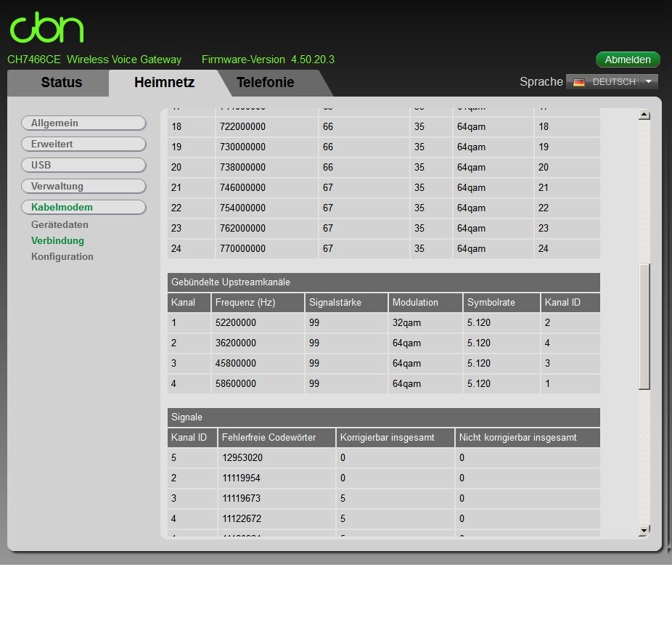This screenshot has width=672, height=628.
Task: Select upstream frequency 52200000
Action: pos(258,323)
